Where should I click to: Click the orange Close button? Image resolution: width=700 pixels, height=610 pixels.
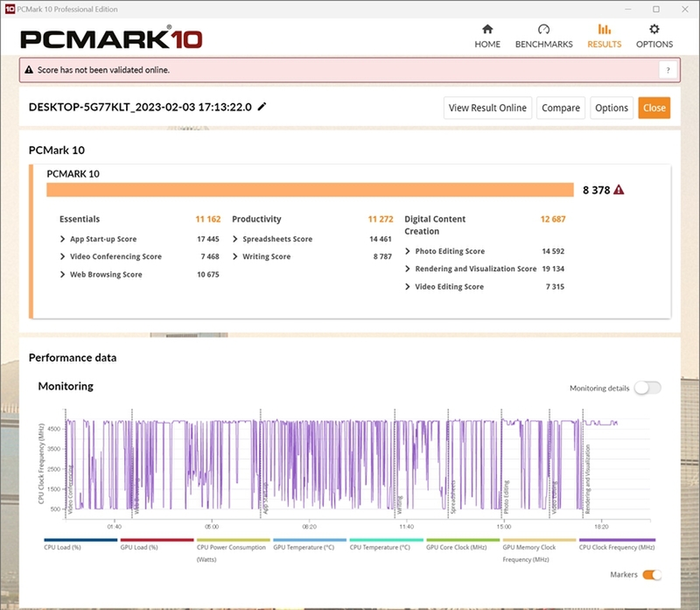click(654, 108)
